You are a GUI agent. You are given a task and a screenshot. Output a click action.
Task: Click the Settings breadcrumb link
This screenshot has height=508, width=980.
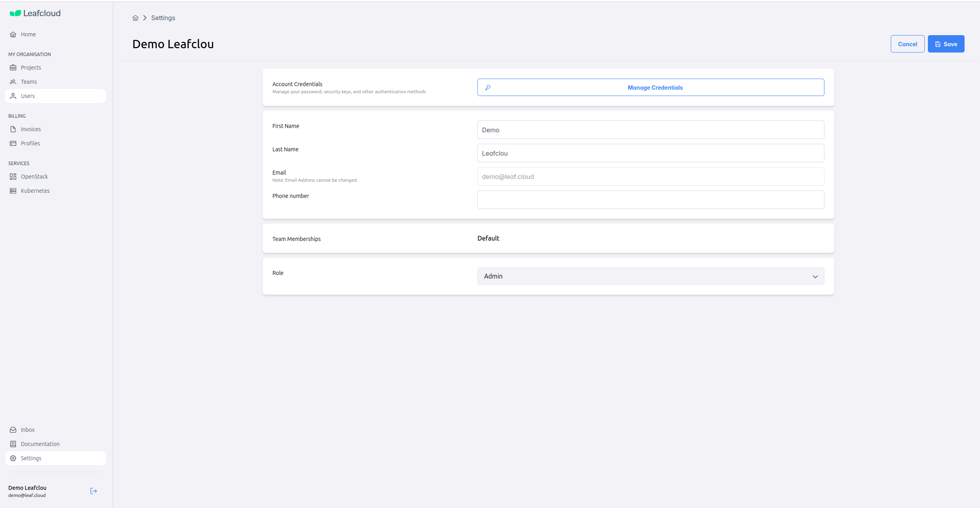(x=163, y=18)
